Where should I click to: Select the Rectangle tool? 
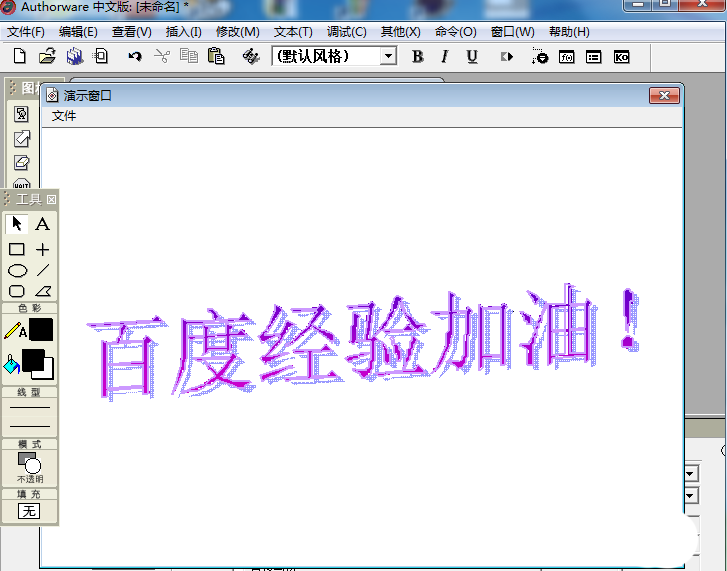(x=17, y=249)
